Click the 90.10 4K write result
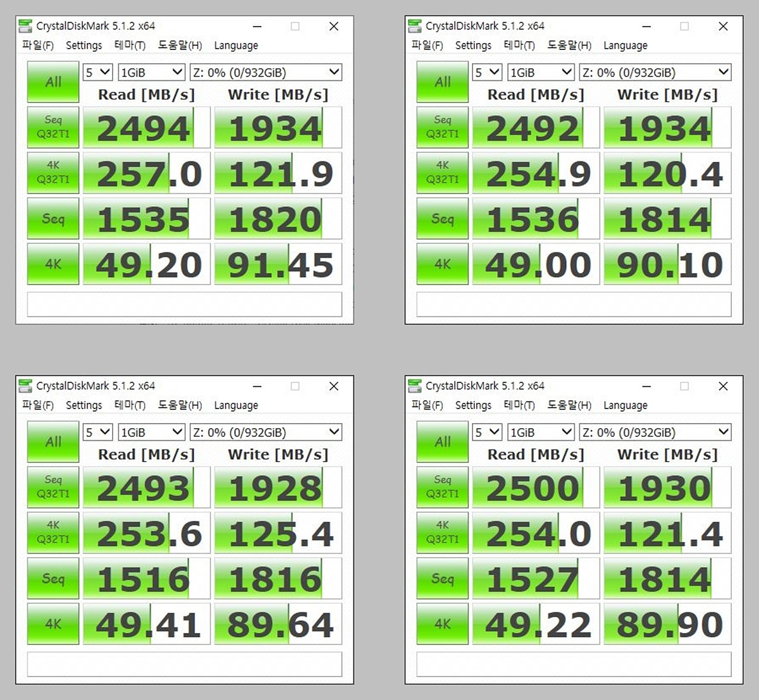The height and width of the screenshot is (700, 759). tap(668, 264)
